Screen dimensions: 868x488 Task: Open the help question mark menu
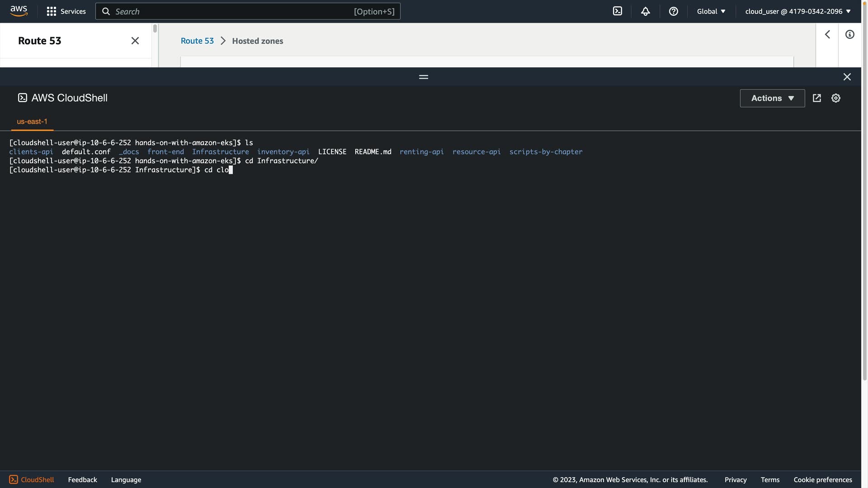pyautogui.click(x=673, y=11)
